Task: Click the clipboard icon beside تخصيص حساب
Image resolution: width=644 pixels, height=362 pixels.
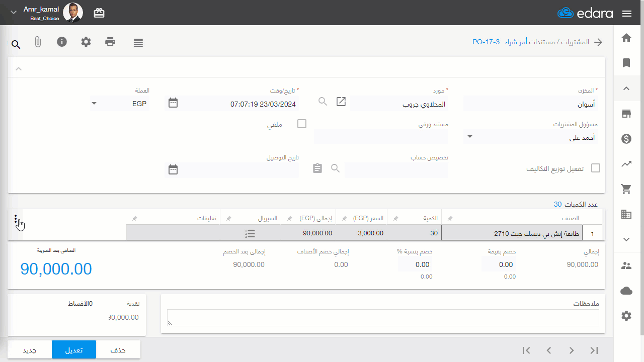Action: [317, 168]
